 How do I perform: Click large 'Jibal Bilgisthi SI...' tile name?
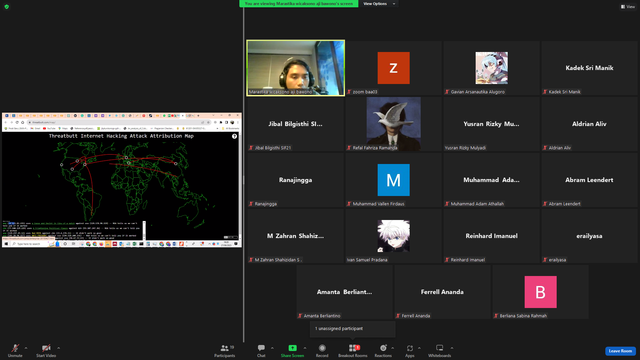point(296,124)
